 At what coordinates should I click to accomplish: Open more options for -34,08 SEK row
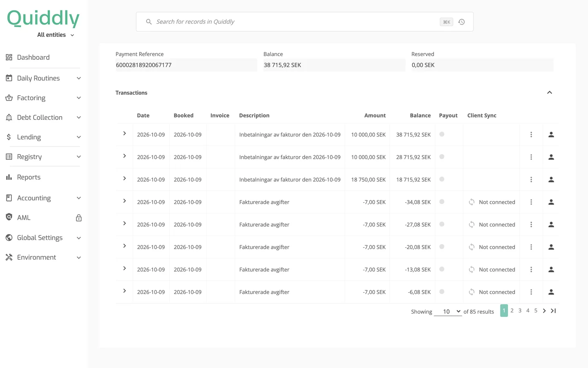(x=531, y=202)
